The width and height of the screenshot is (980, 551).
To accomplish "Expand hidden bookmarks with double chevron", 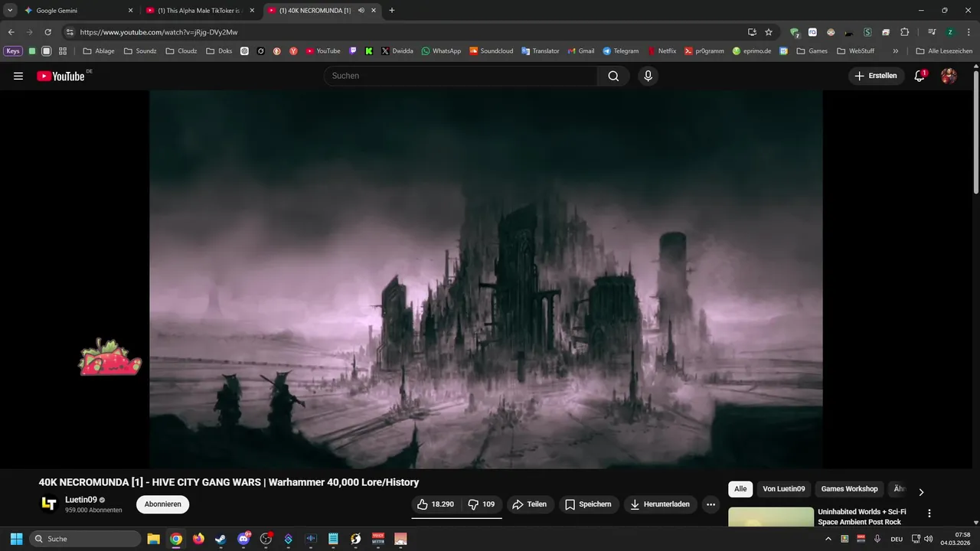I will (896, 51).
